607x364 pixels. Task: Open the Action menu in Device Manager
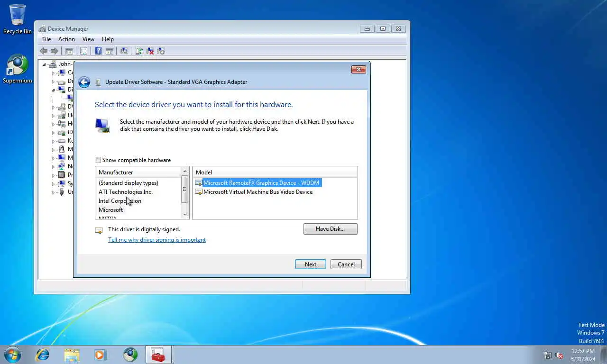pyautogui.click(x=66, y=39)
